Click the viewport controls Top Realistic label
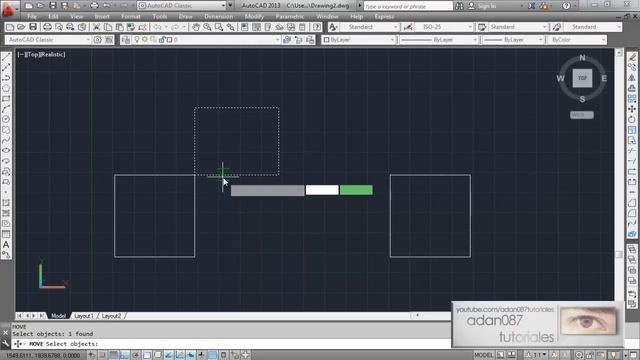 41,54
